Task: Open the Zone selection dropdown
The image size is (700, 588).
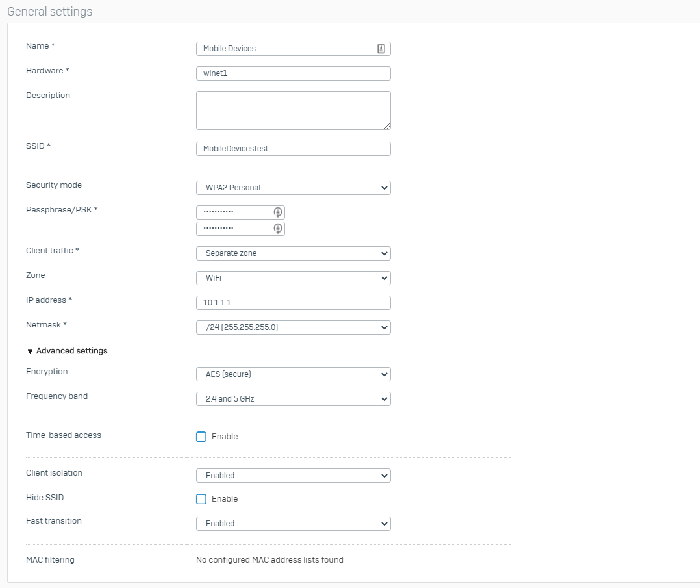Action: 293,277
